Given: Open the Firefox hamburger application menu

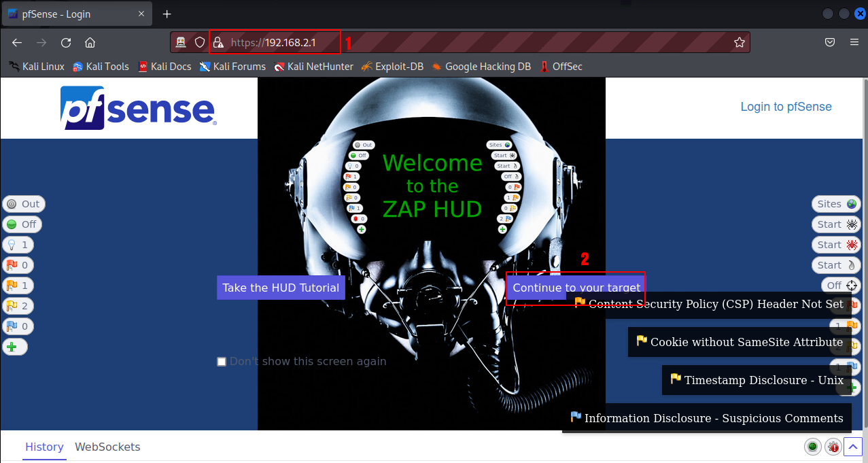Looking at the screenshot, I should point(854,42).
